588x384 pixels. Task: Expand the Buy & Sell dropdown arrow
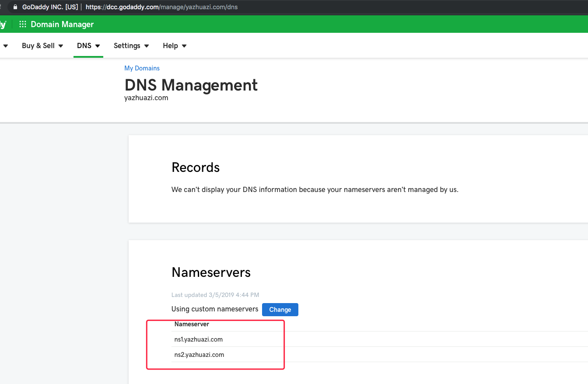coord(61,46)
